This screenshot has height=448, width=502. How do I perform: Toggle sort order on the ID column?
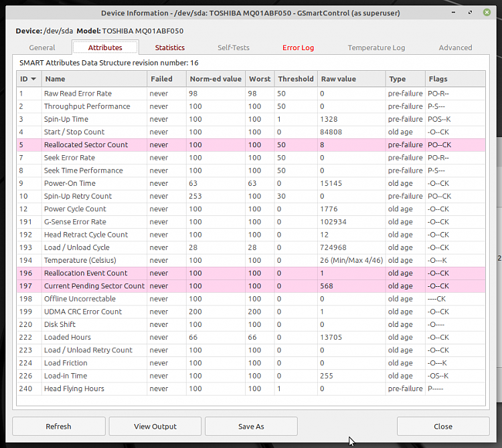[x=28, y=79]
